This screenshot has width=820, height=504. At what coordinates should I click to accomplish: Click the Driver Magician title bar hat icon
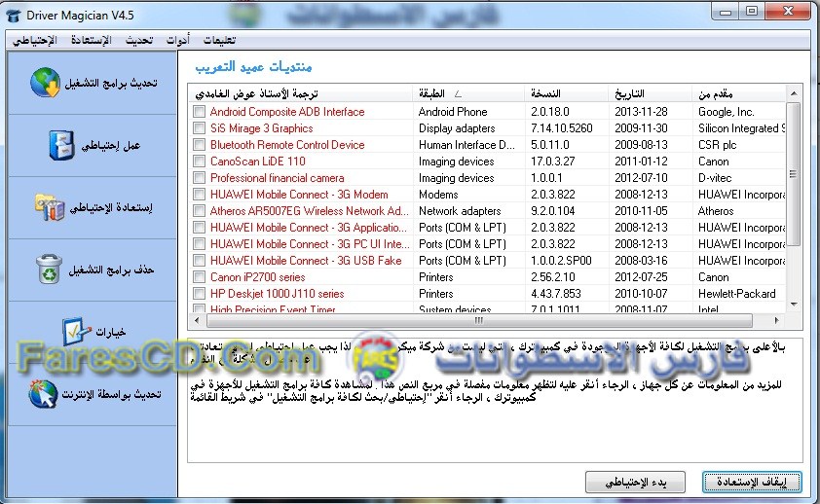click(14, 16)
